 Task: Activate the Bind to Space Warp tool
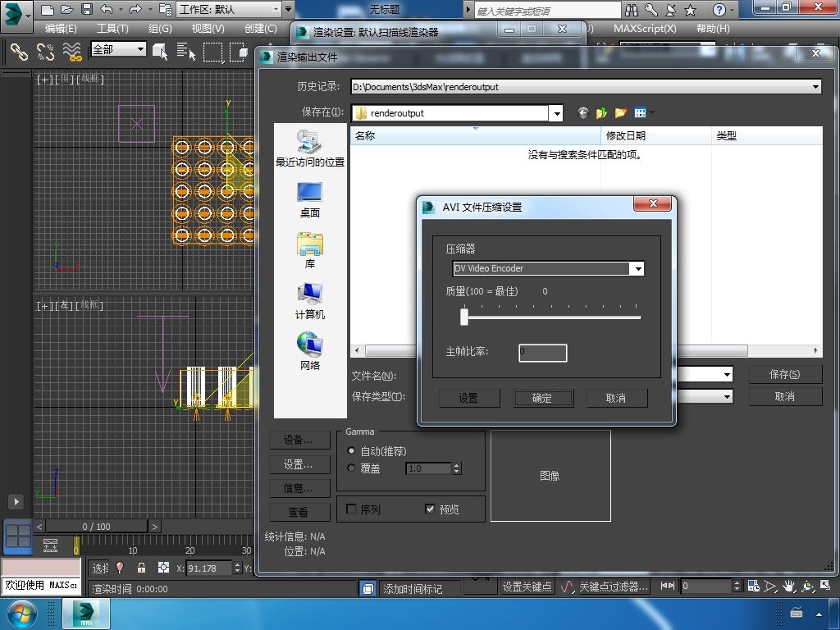click(72, 52)
